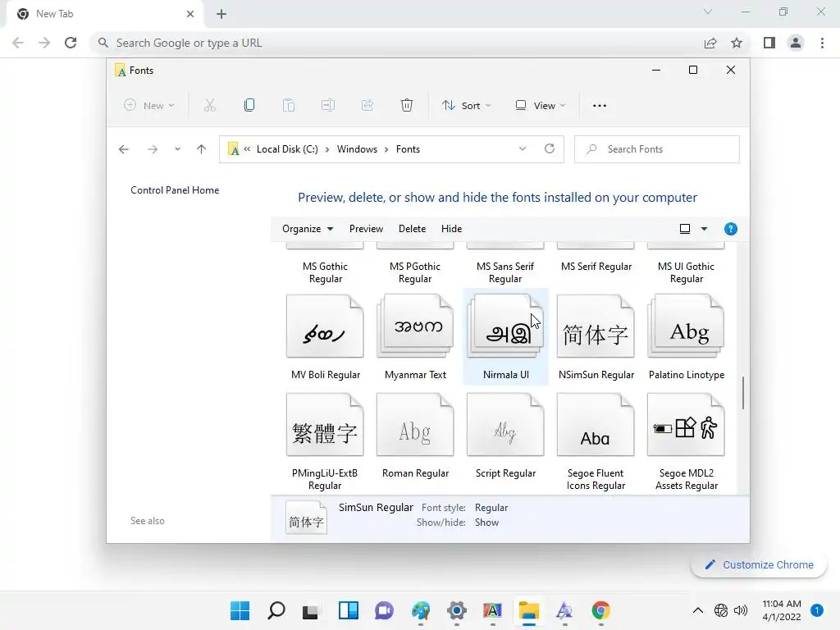The height and width of the screenshot is (630, 840).
Task: Expand chevron after Local Disk (C:) breadcrumb
Action: pos(327,149)
